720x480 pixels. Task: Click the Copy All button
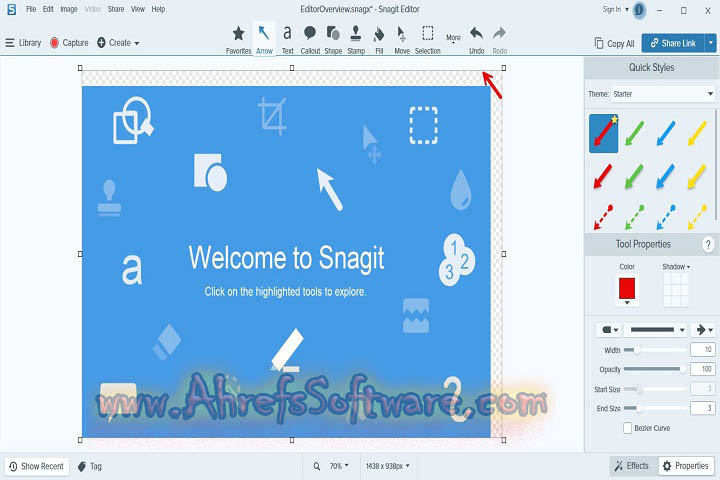pyautogui.click(x=613, y=43)
